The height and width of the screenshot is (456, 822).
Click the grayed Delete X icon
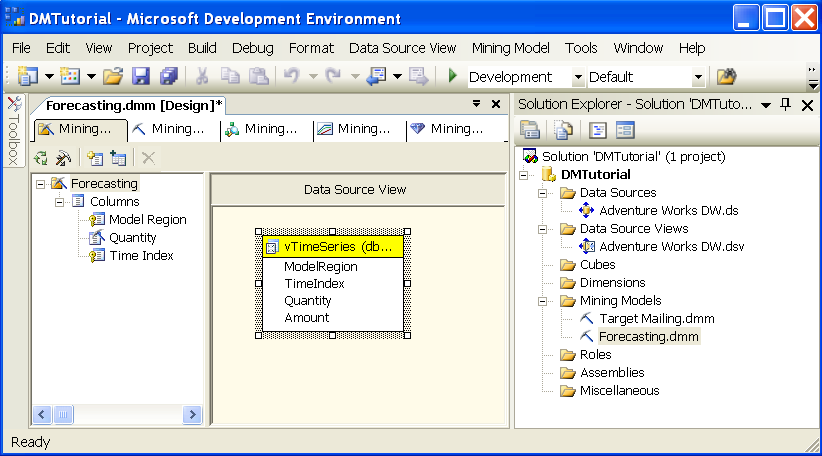coord(148,158)
